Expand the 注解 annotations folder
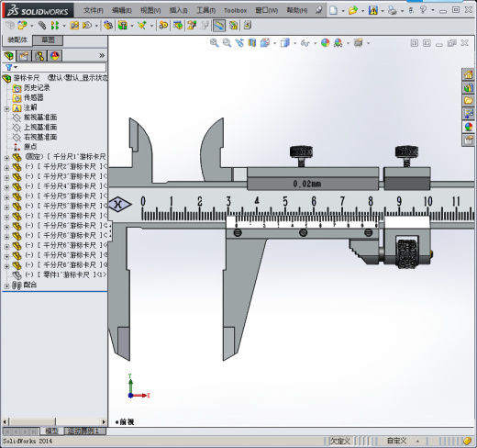This screenshot has width=477, height=448. pos(6,108)
